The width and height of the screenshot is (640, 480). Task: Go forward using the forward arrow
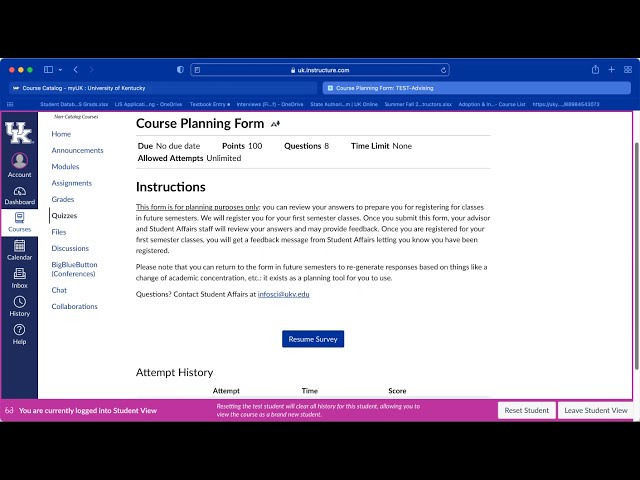point(91,70)
